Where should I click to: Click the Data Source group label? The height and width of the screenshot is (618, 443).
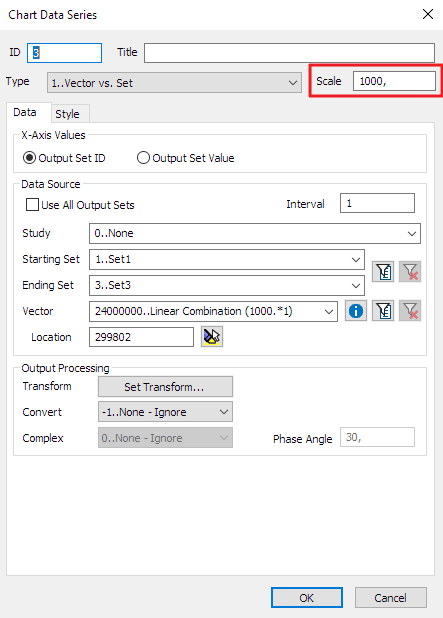51,184
